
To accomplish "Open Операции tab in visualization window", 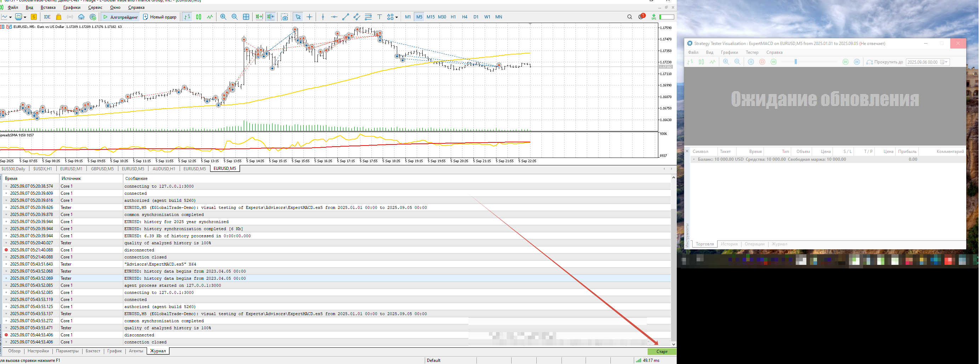I will (755, 244).
